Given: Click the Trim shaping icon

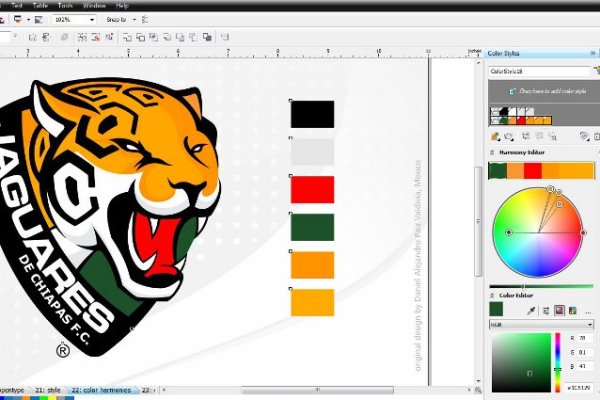Looking at the screenshot, I should tap(140, 37).
